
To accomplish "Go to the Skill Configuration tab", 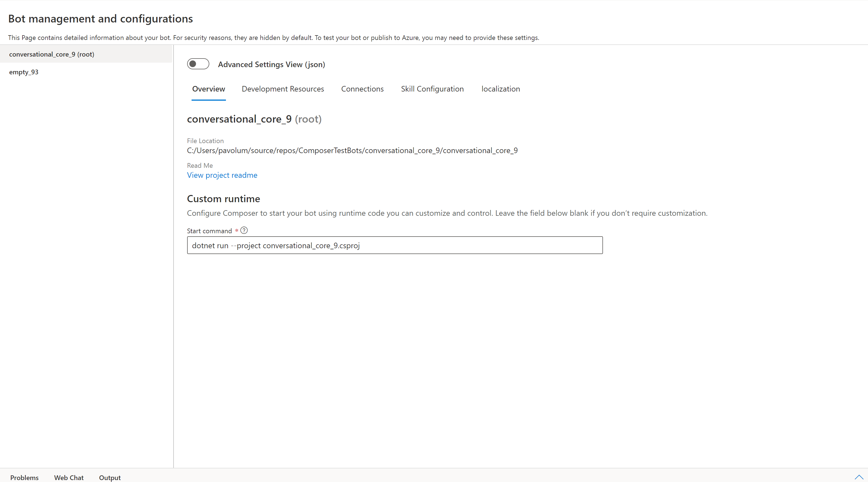I will pyautogui.click(x=432, y=89).
